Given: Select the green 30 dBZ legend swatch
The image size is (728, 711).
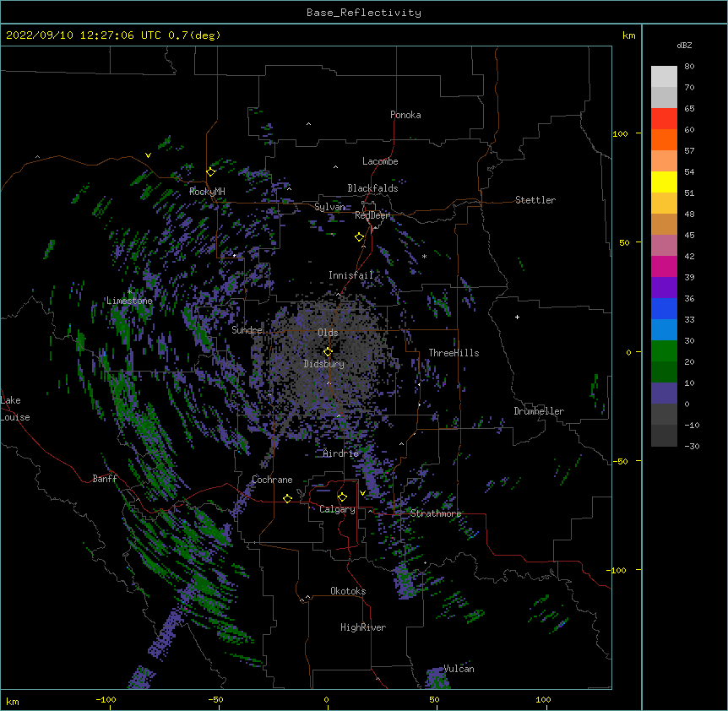Looking at the screenshot, I should (664, 351).
